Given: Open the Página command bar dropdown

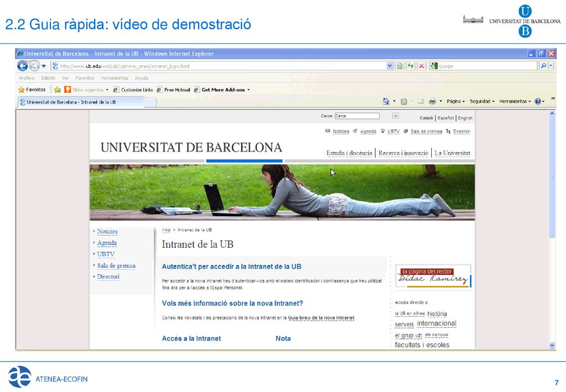Looking at the screenshot, I should (455, 101).
